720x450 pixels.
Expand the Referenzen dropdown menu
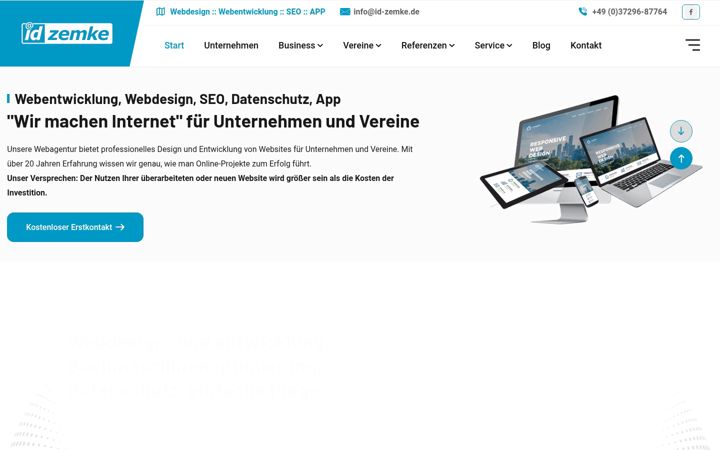[428, 45]
